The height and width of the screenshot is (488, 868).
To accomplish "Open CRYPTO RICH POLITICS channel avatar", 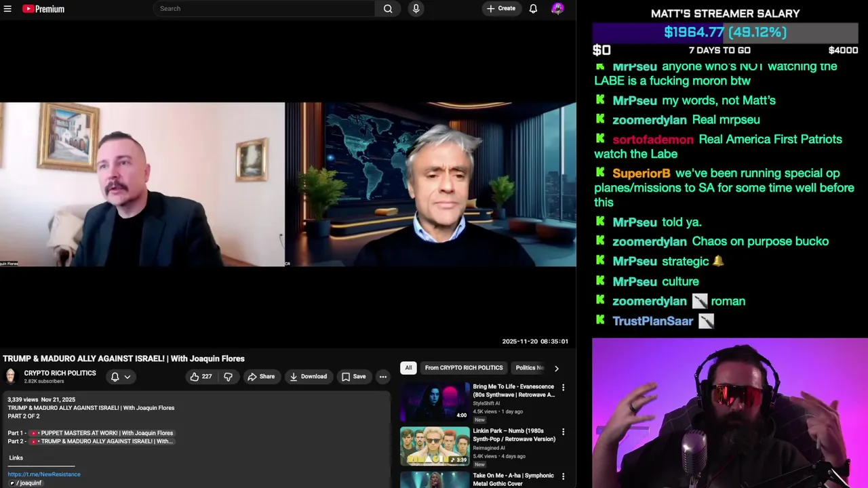I will (10, 376).
